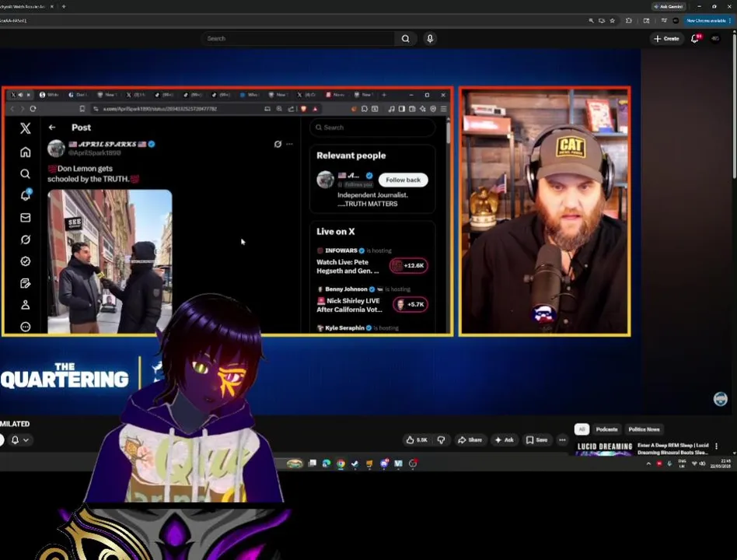Open the inner browser hamburger menu
The image size is (737, 560).
443,109
